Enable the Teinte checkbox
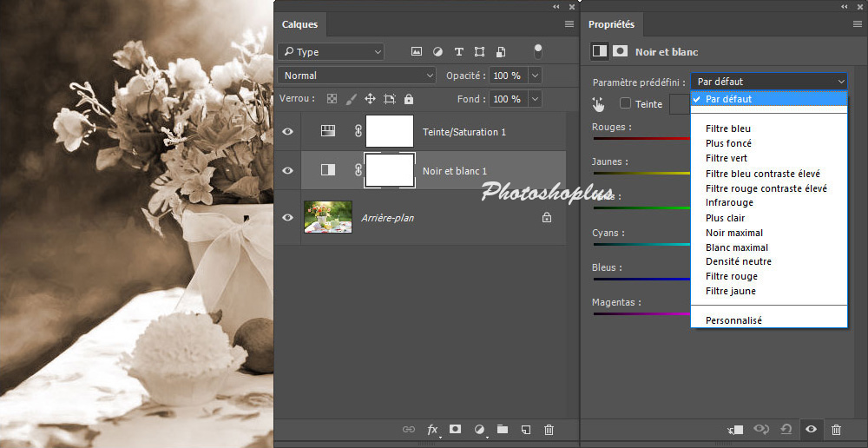Screen dimensions: 868x448 [x=625, y=104]
